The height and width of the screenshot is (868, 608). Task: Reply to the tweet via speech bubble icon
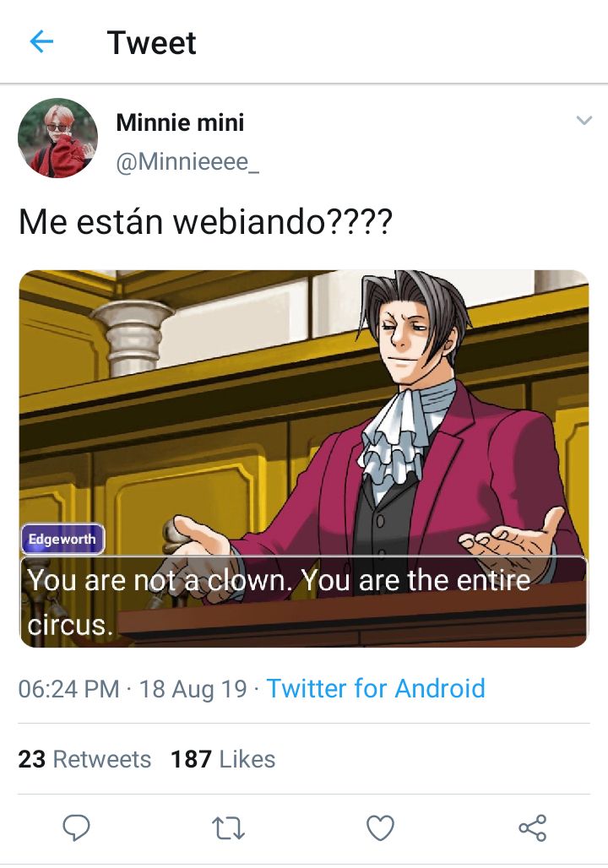76,828
